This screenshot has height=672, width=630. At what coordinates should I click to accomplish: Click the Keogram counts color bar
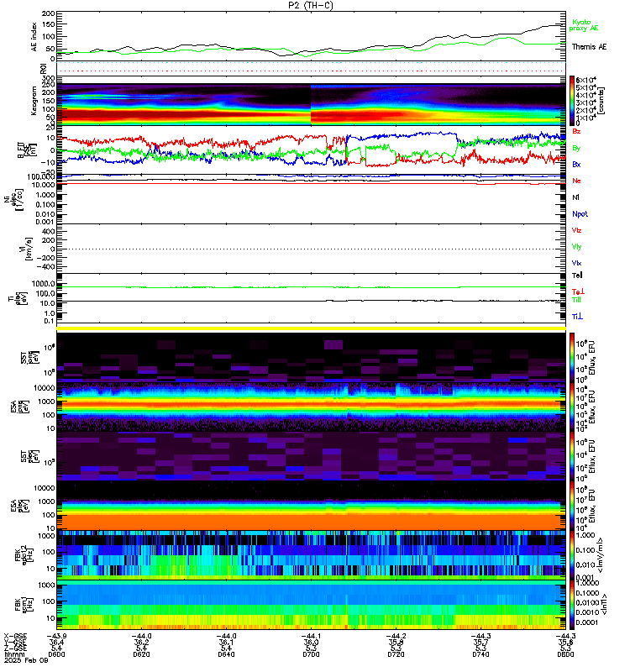point(572,101)
